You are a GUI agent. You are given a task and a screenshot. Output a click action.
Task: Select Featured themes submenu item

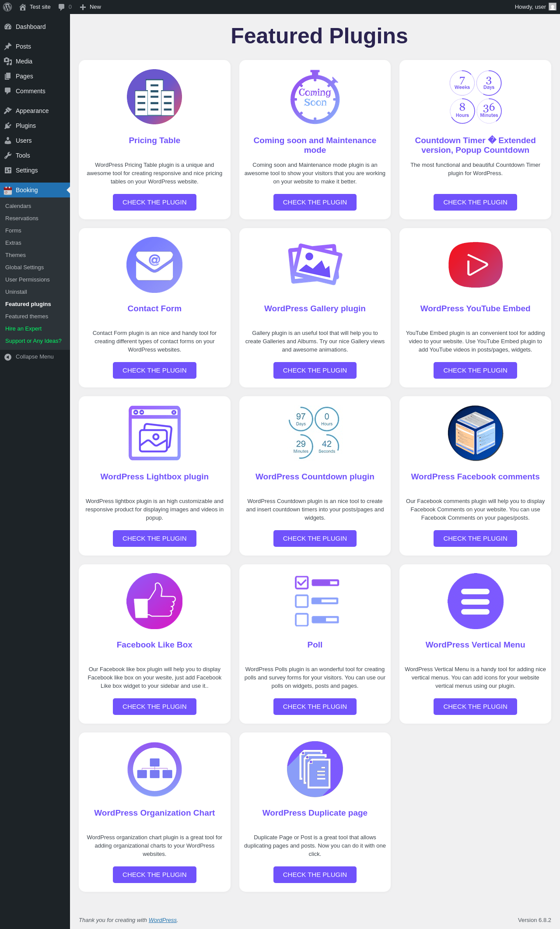point(27,317)
